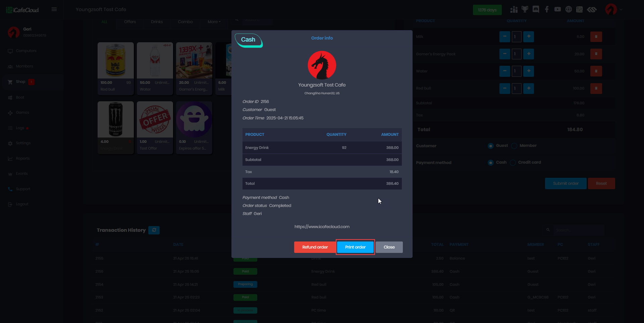The width and height of the screenshot is (644, 323).
Task: Open Reports in the sidebar
Action: (x=23, y=158)
